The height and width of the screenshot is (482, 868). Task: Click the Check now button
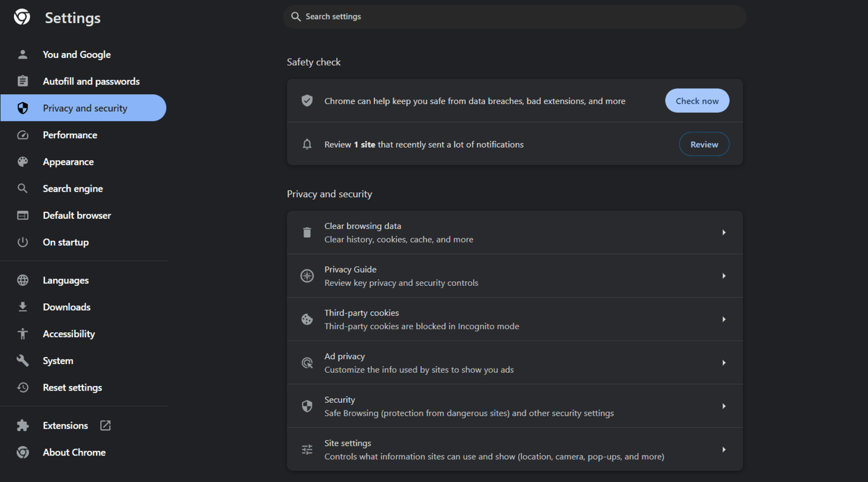(x=697, y=101)
